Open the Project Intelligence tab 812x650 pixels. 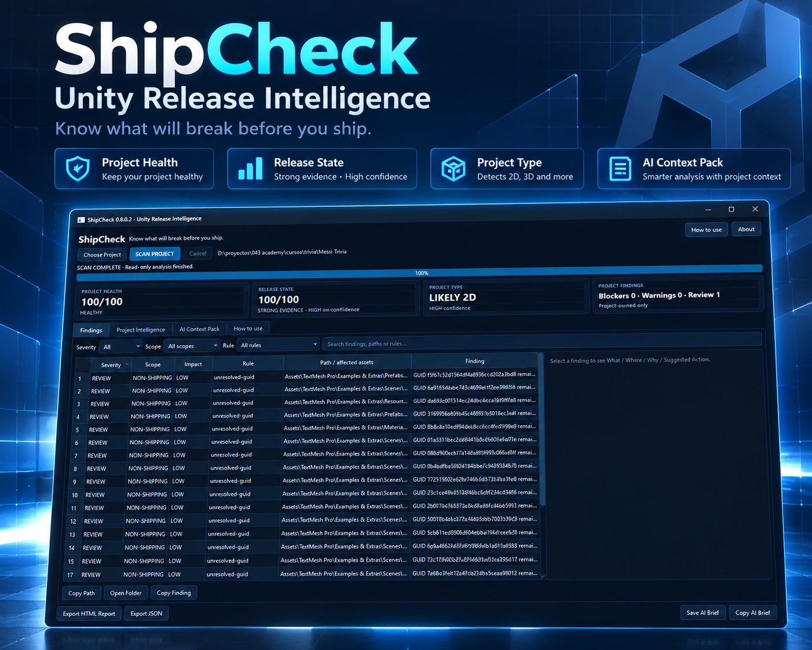click(x=141, y=330)
